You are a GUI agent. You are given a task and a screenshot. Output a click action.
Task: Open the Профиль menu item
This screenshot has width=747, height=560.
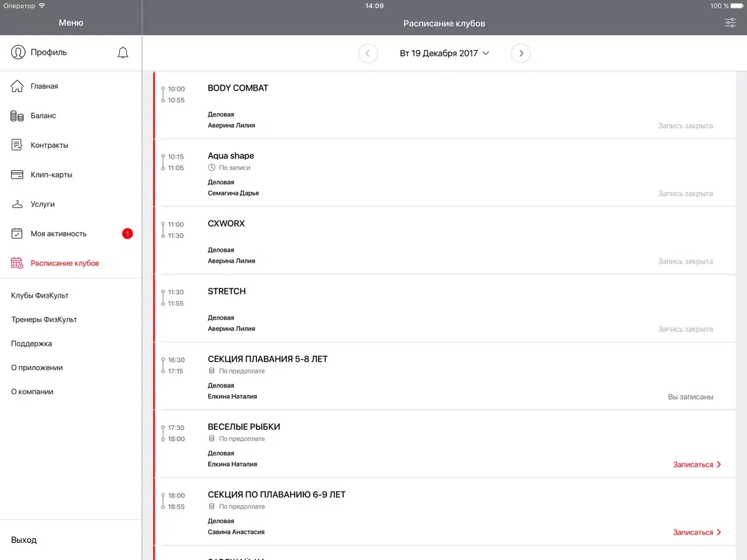pos(49,53)
